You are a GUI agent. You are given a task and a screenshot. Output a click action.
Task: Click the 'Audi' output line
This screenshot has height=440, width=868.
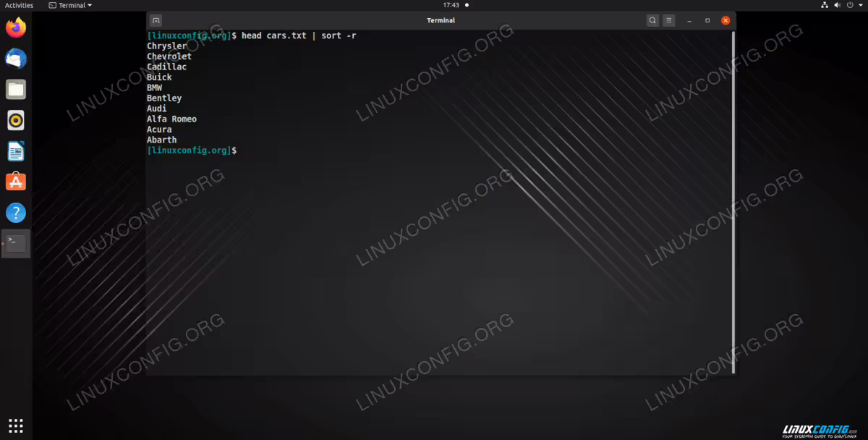point(157,109)
